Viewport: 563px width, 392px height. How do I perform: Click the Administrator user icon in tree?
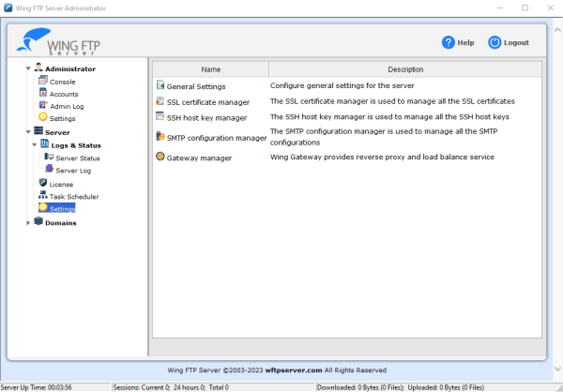coord(38,68)
